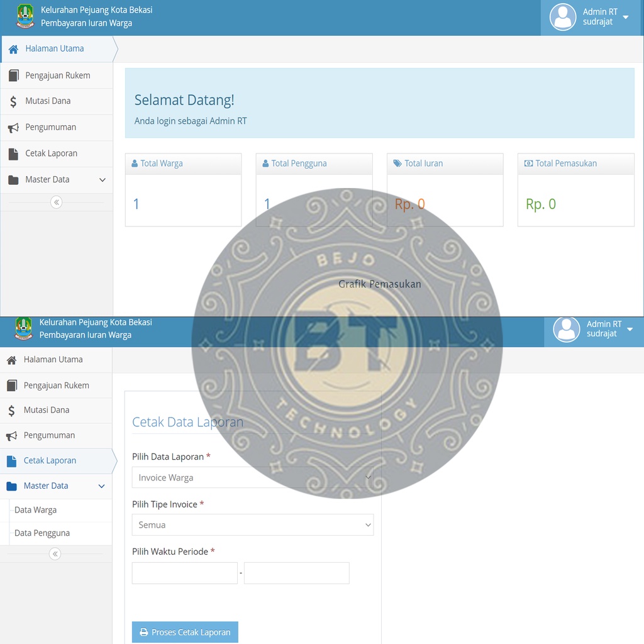The image size is (644, 644).
Task: Click the top header user avatar
Action: (x=563, y=17)
